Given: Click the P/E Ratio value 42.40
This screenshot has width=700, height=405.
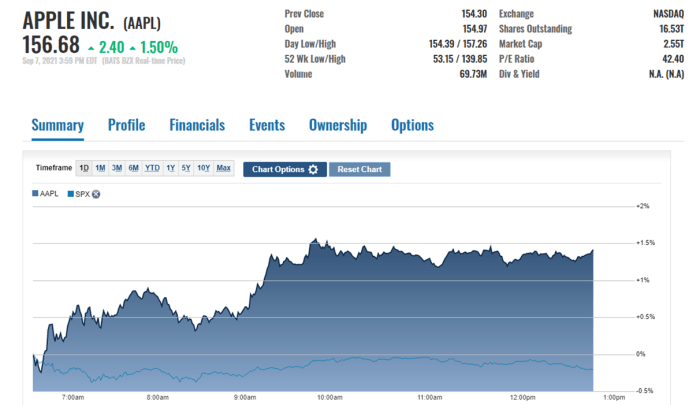Looking at the screenshot, I should pyautogui.click(x=673, y=59).
